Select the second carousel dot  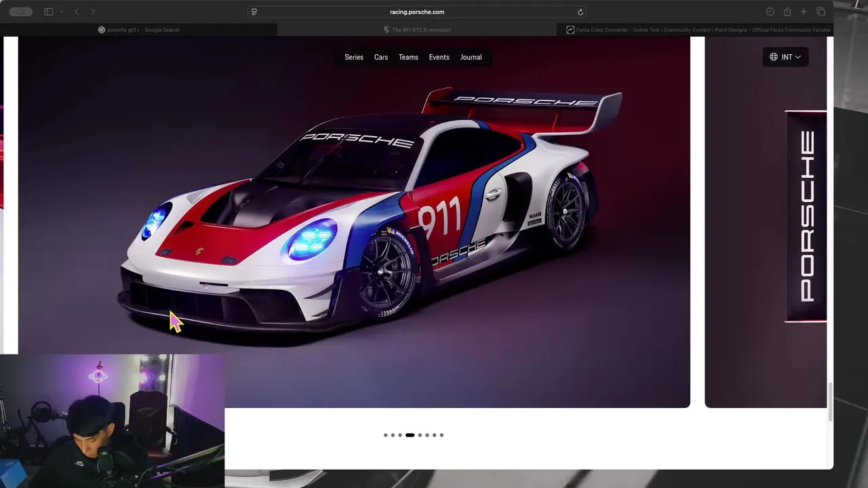coord(393,435)
